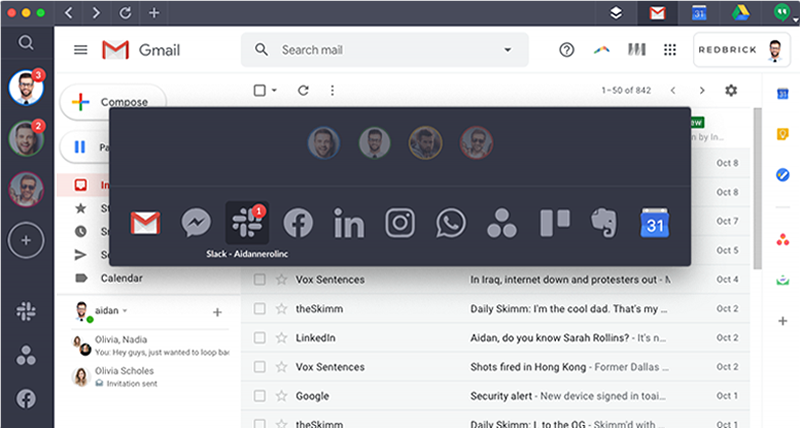Go to older emails page
Screen dimensions: 800x428
(702, 90)
